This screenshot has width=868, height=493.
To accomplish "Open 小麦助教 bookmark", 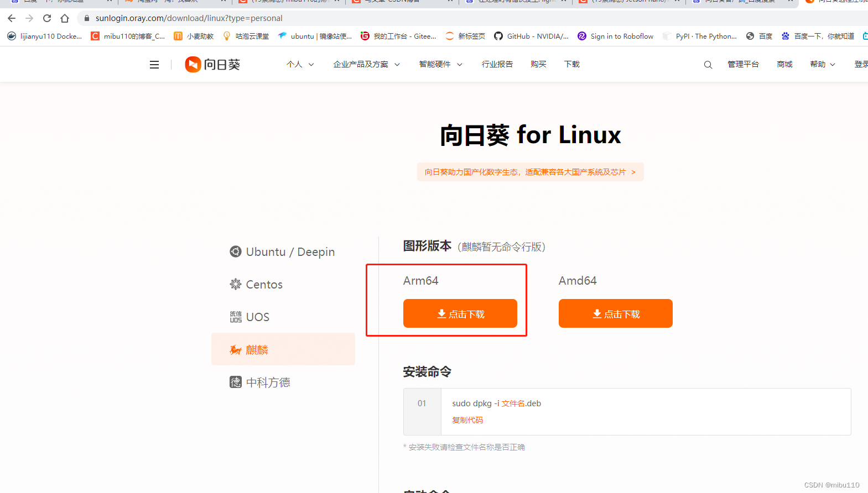I will (x=194, y=36).
